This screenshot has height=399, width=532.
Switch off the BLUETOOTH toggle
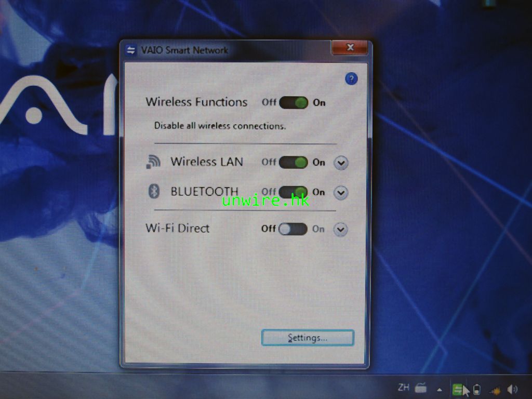click(x=294, y=192)
